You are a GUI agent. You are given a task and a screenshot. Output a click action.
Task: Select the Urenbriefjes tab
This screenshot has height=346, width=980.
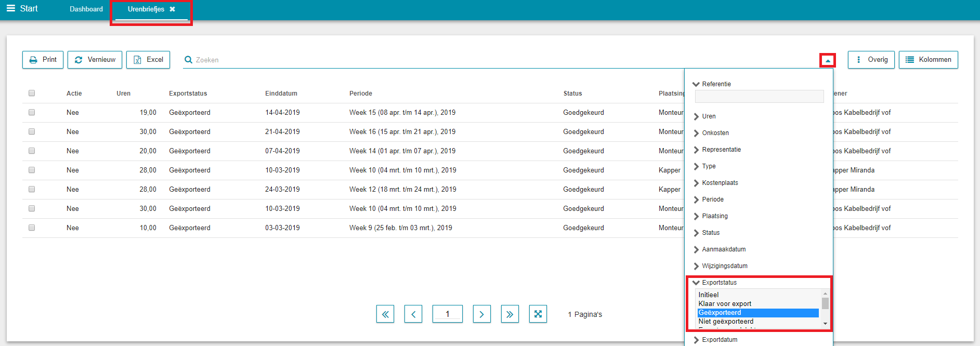(x=146, y=9)
